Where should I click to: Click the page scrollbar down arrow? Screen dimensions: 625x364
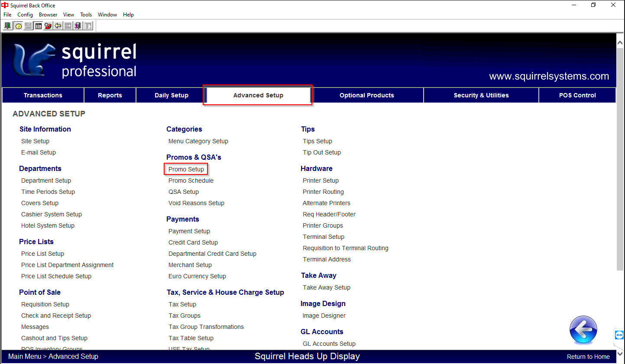point(620,354)
